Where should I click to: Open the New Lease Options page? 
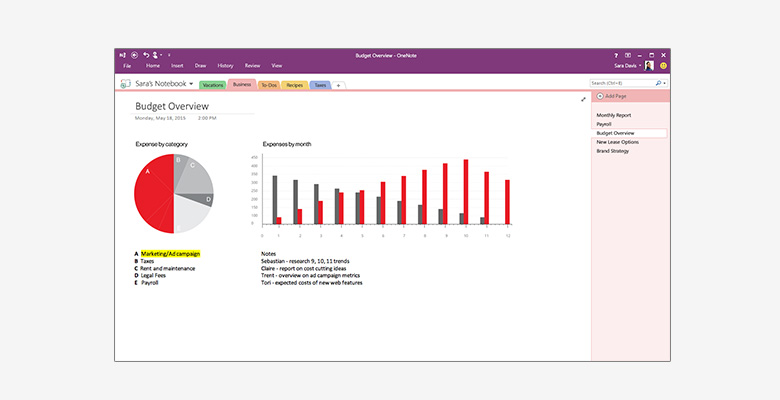tap(617, 142)
